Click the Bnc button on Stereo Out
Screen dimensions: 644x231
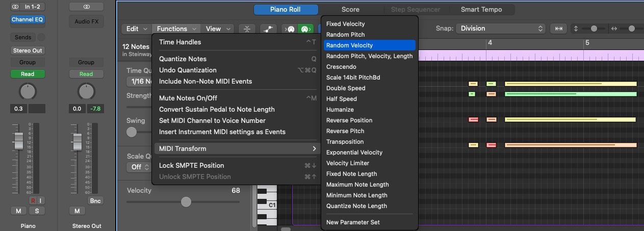point(95,201)
